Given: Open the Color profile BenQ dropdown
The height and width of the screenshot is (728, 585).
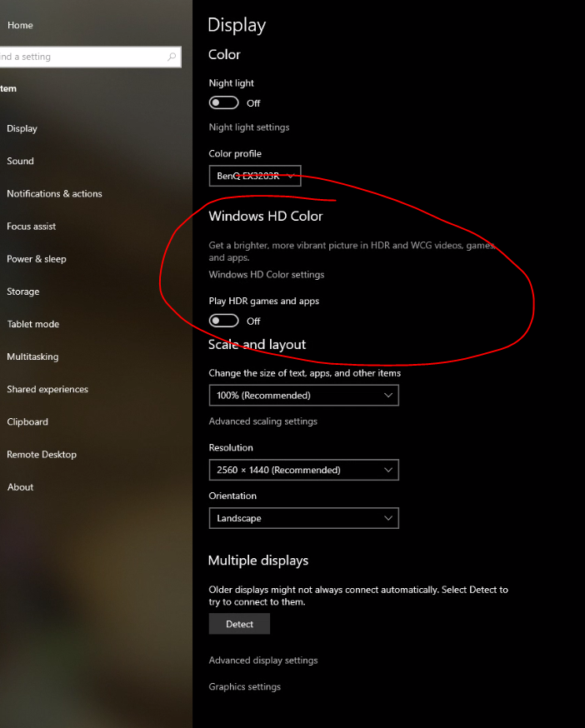Looking at the screenshot, I should tap(255, 176).
